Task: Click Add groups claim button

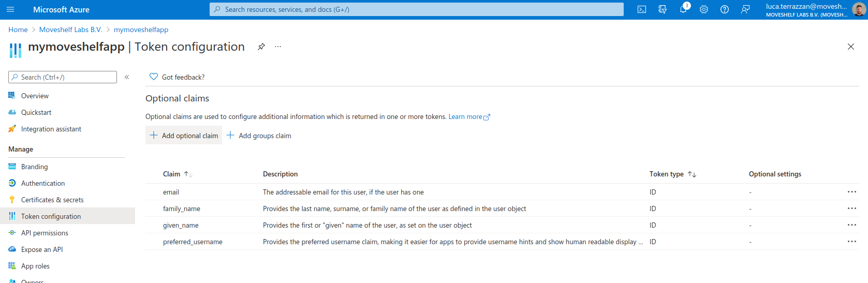Action: click(259, 136)
